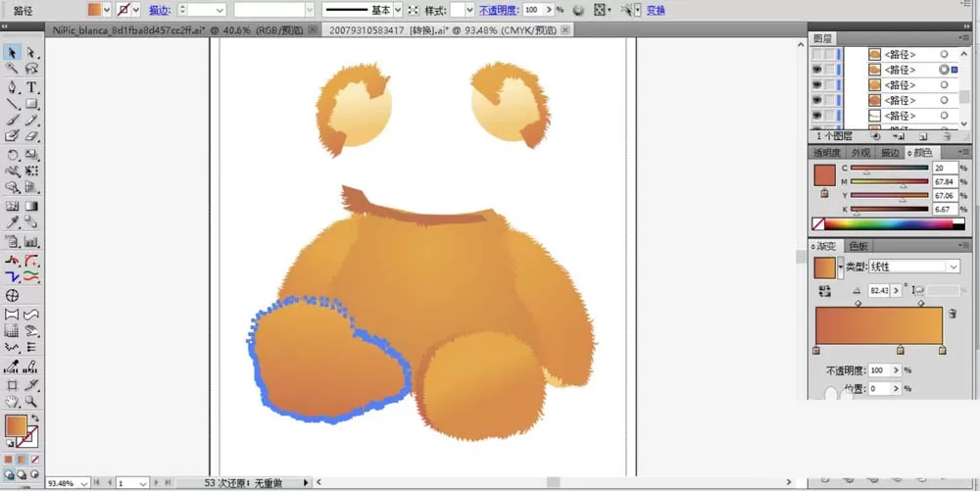The width and height of the screenshot is (980, 491).
Task: Click the reverse gradient icon
Action: [824, 291]
